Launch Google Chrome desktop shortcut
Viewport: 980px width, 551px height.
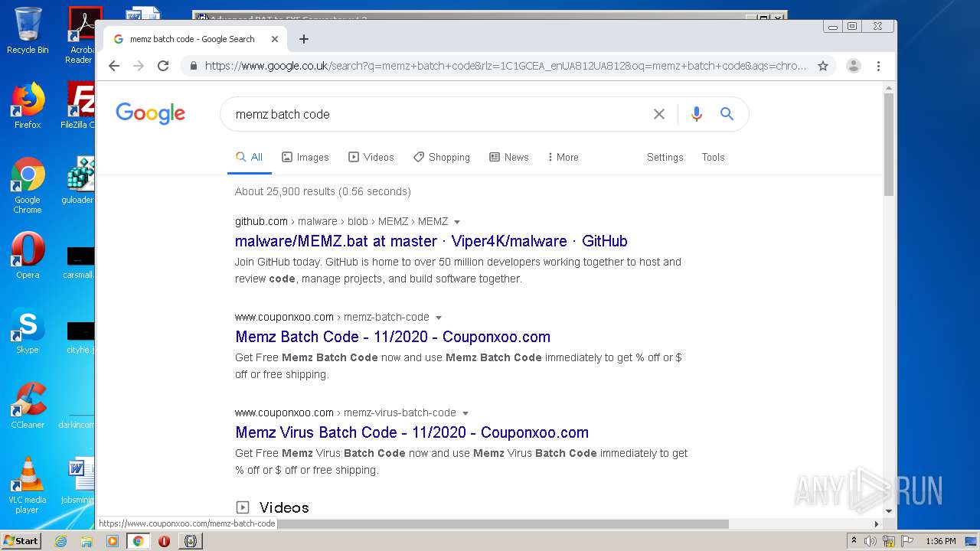pos(28,186)
